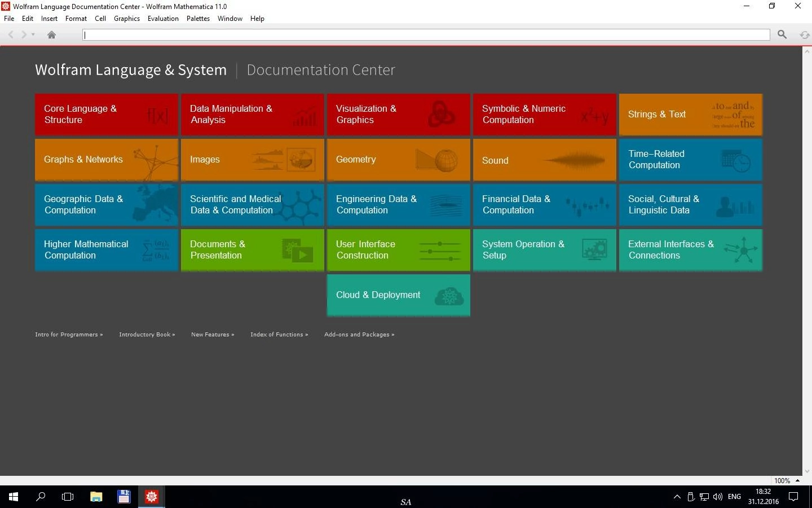Open the navigation history dropdown arrow
The height and width of the screenshot is (508, 812).
click(x=33, y=35)
